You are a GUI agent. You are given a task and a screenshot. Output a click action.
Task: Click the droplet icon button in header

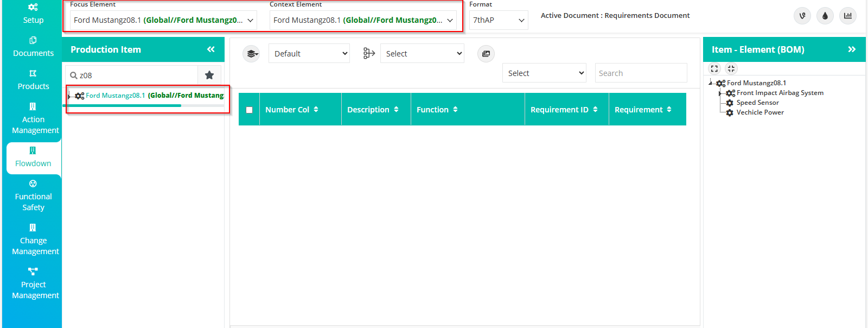coord(825,16)
